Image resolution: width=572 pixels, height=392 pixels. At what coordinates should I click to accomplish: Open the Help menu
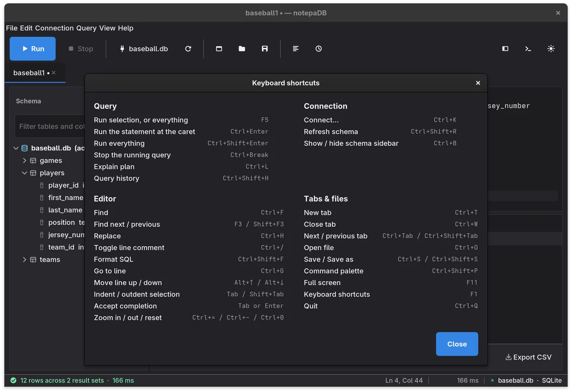tap(126, 28)
